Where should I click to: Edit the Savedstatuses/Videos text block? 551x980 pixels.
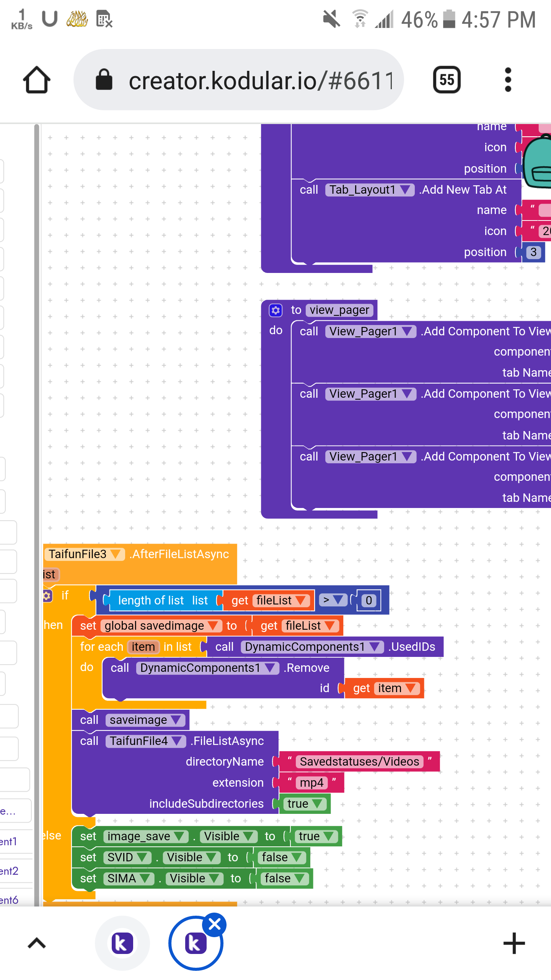coord(359,761)
